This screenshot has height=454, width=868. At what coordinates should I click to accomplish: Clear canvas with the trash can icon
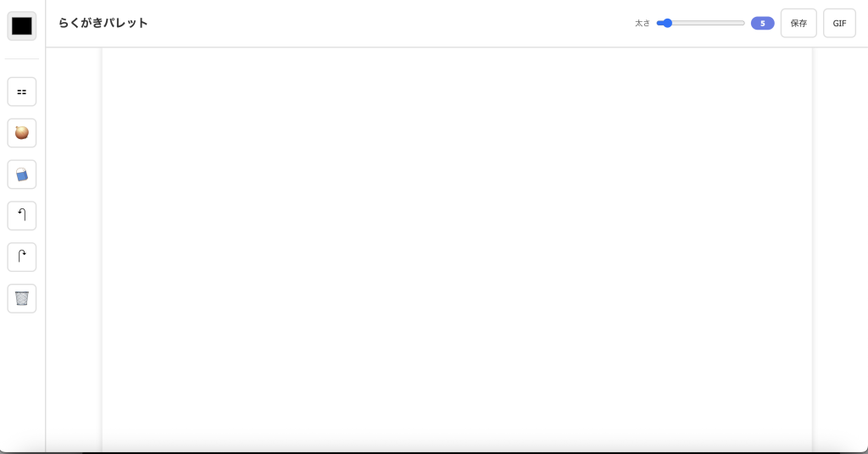click(x=22, y=298)
